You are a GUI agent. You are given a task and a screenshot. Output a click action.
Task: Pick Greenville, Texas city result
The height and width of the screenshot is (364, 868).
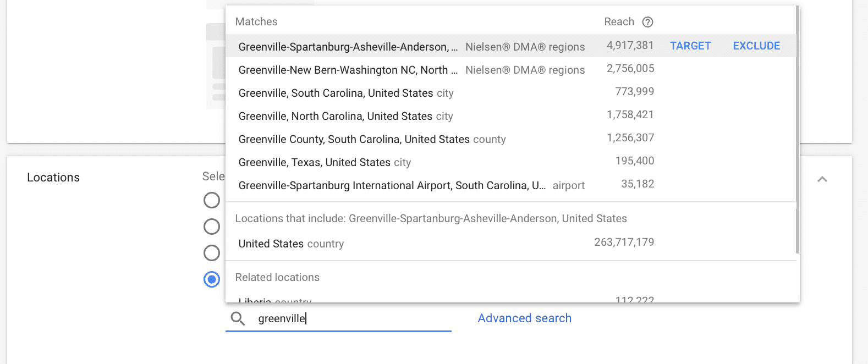[x=510, y=162]
